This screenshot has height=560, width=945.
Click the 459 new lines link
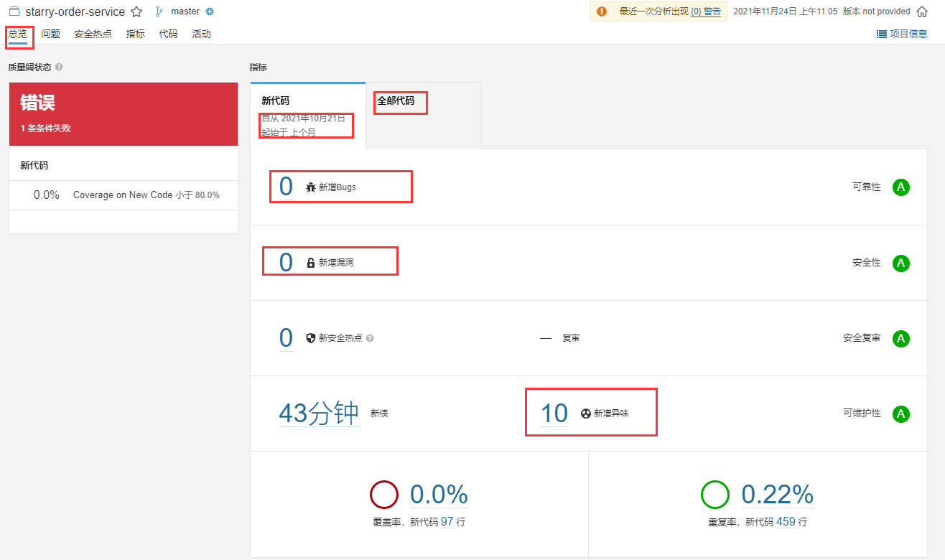pyautogui.click(x=786, y=522)
